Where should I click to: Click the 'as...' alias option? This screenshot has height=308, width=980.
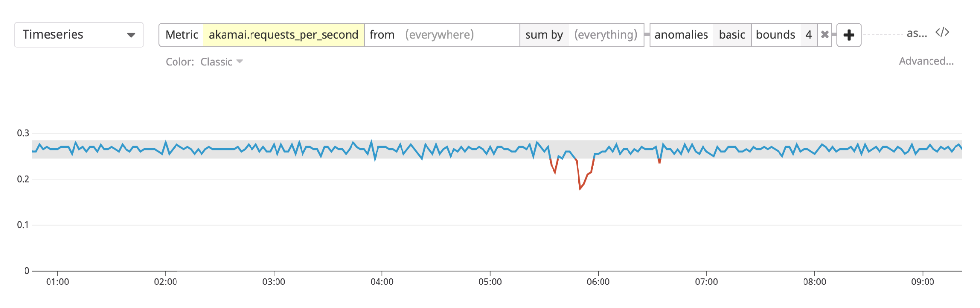(x=916, y=33)
